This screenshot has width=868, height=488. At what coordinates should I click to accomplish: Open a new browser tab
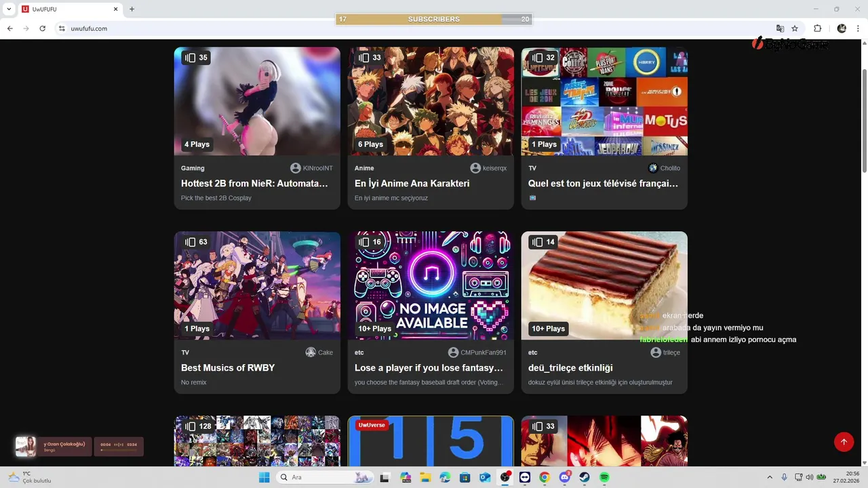tap(132, 9)
